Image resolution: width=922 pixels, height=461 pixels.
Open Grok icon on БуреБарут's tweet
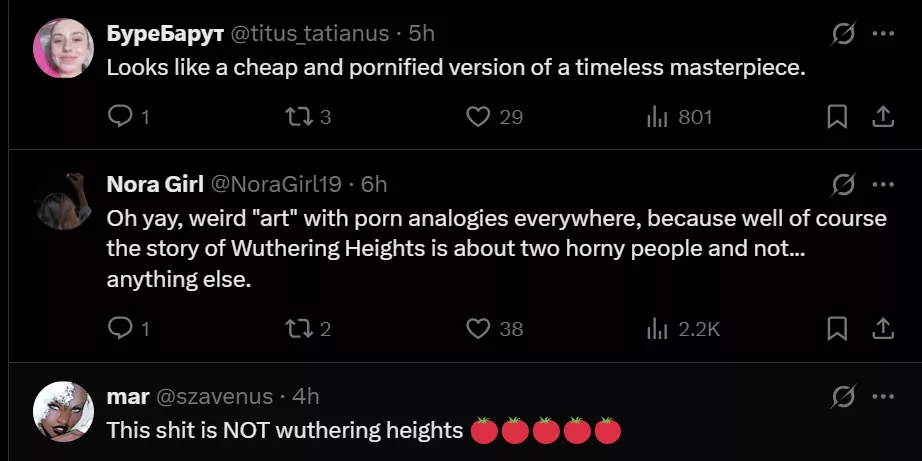pyautogui.click(x=843, y=34)
